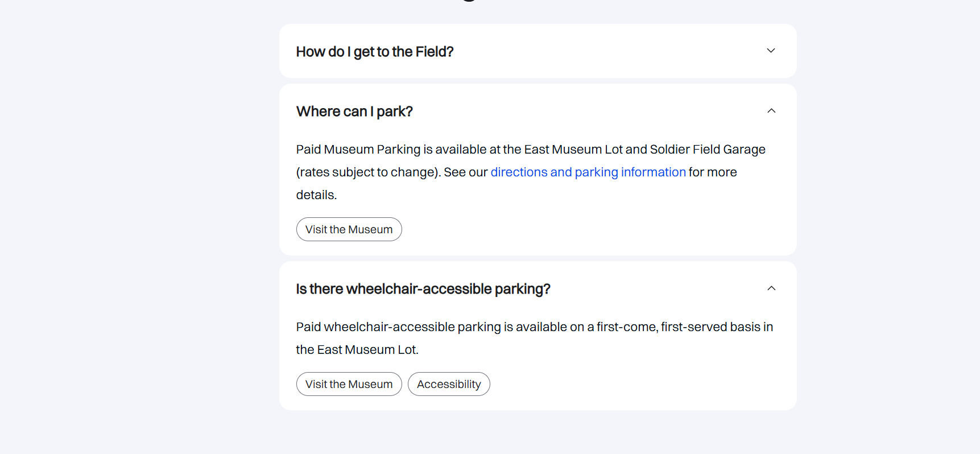Click the "Soldier Field Garage" text
Viewport: 980px width, 454px height.
click(707, 150)
